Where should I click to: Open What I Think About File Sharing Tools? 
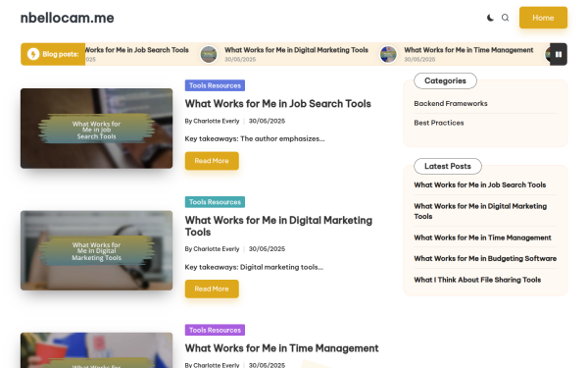pos(477,280)
